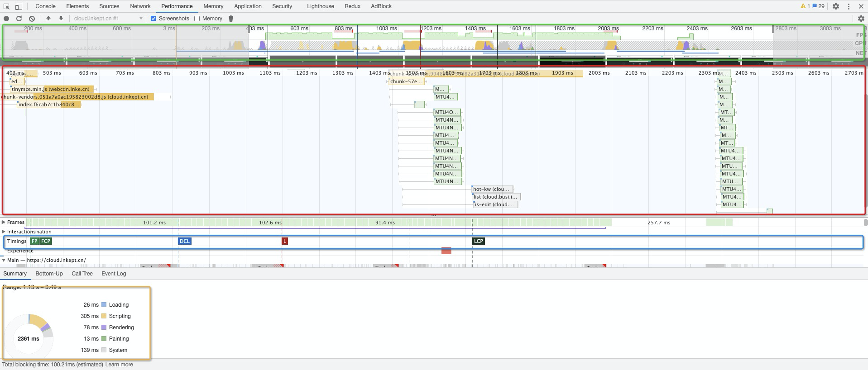Open the Lighthouse tab
868x370 pixels.
click(x=321, y=6)
